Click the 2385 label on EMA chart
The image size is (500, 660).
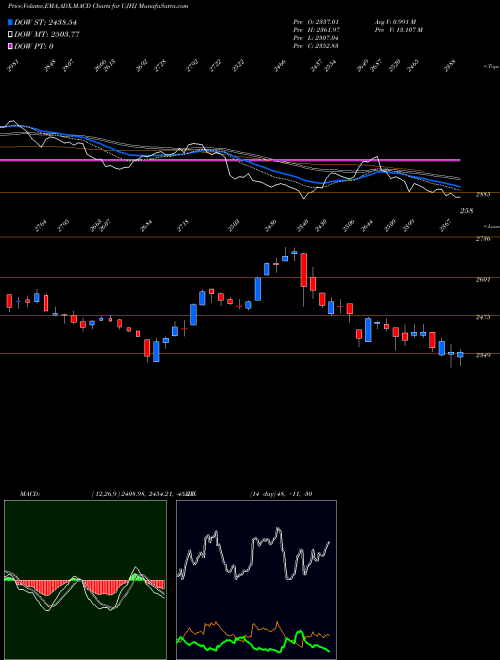(x=483, y=194)
